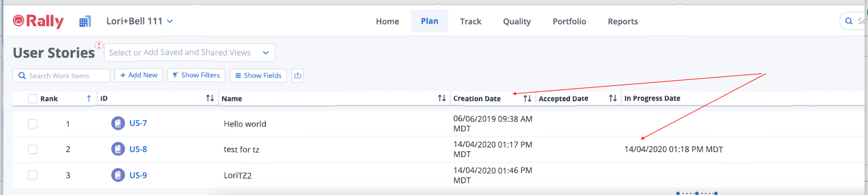868x195 pixels.
Task: Click the export/share icon button
Action: [x=297, y=76]
